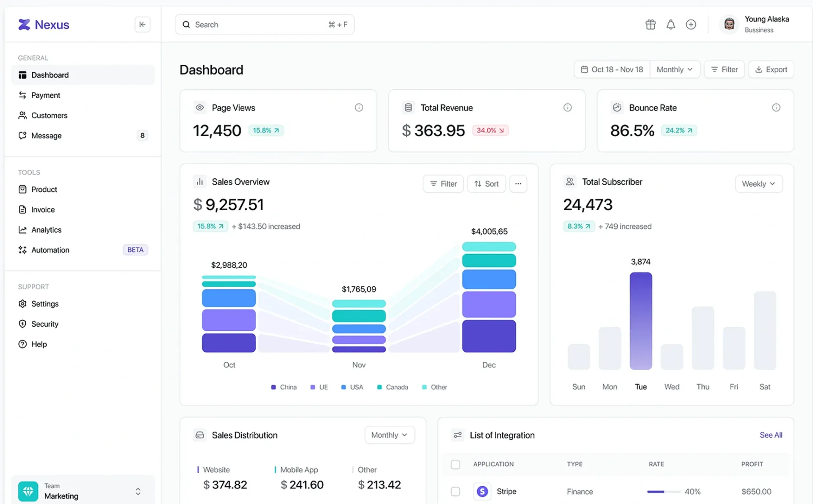
Task: Click the Export button
Action: 771,69
